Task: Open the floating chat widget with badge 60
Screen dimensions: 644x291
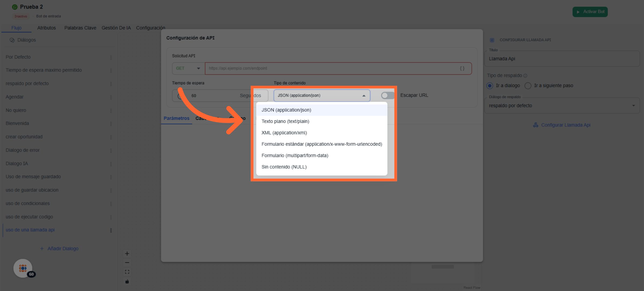Action: pyautogui.click(x=23, y=268)
